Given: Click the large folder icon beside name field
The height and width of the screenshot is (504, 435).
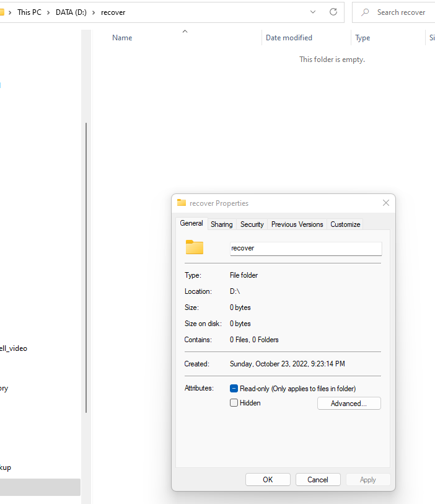Looking at the screenshot, I should (195, 247).
